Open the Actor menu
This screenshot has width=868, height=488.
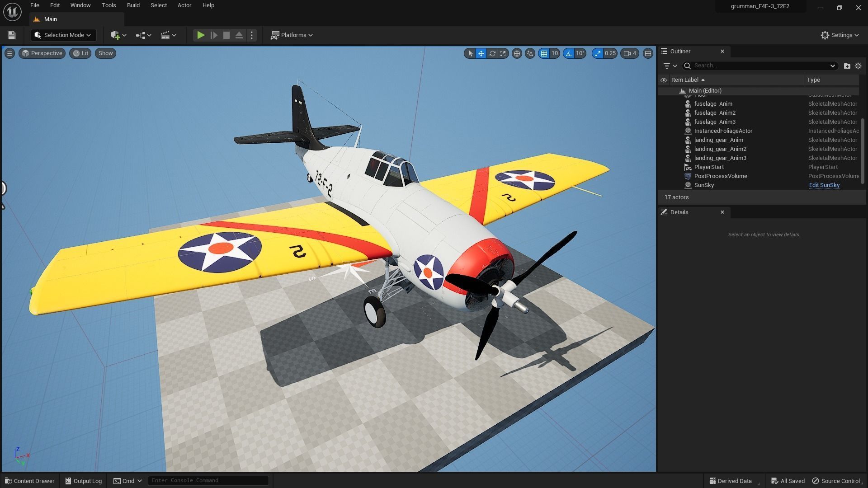[184, 5]
